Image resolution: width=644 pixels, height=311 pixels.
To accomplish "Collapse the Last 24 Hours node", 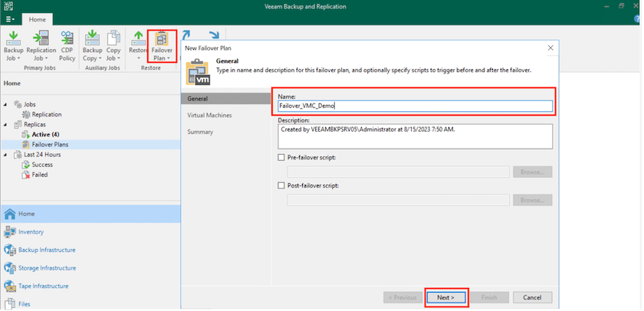I will coord(6,154).
